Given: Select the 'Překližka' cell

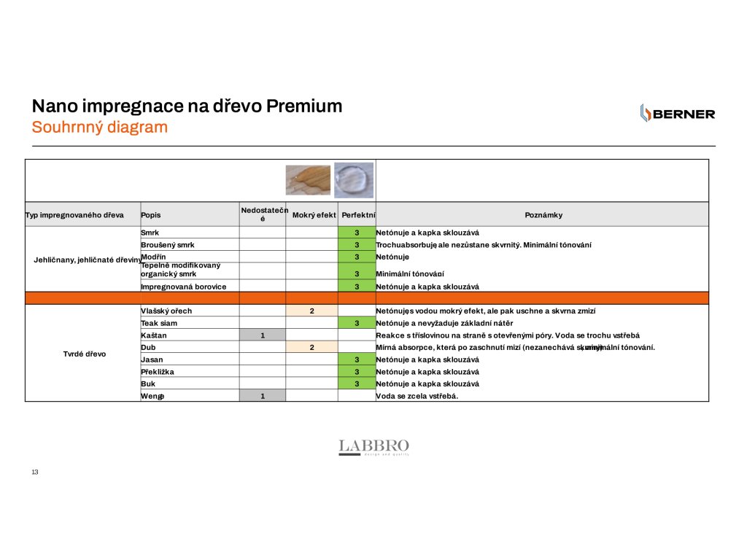Looking at the screenshot, I should (190, 371).
